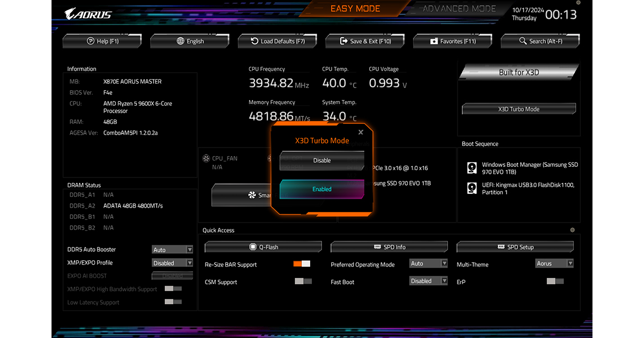Choose Enabled in X3D Turbo Mode popup

tap(322, 189)
